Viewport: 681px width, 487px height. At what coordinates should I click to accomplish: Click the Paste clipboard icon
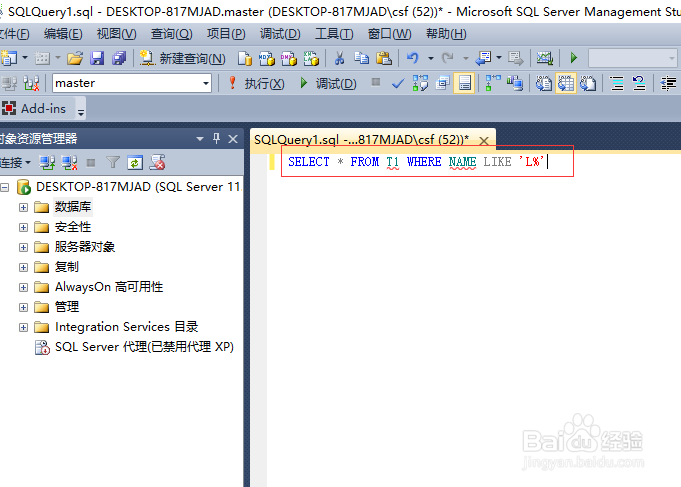pos(384,58)
